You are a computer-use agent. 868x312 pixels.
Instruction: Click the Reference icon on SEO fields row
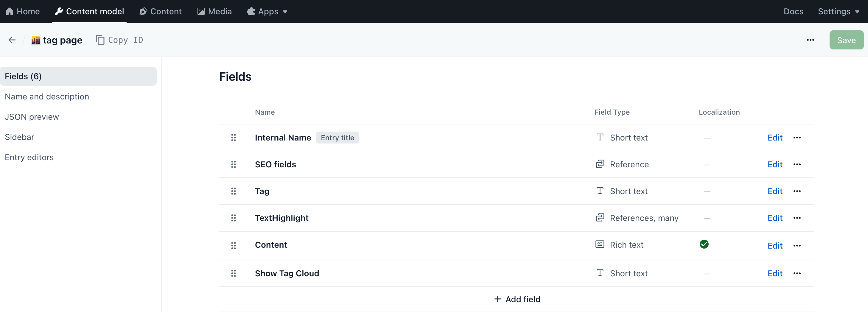600,164
